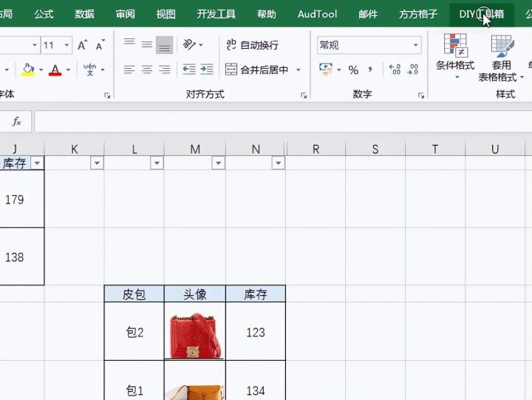
Task: Open 常规 number format combo box
Action: coord(369,45)
